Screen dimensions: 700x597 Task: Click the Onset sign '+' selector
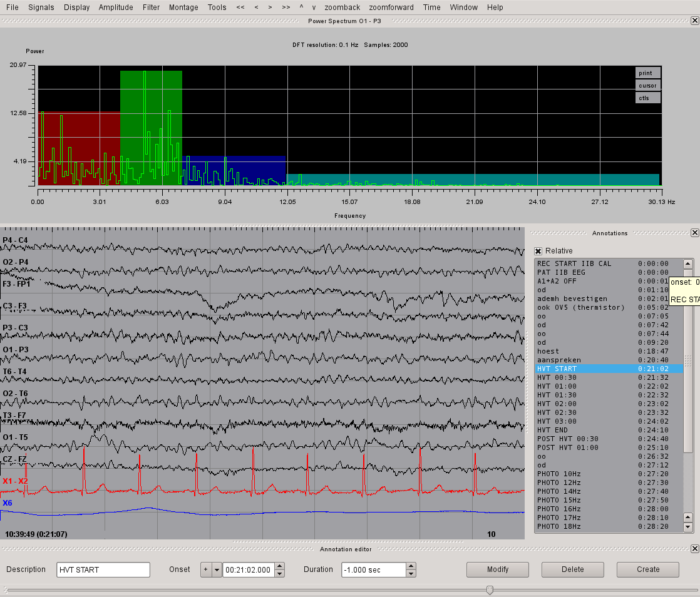205,569
